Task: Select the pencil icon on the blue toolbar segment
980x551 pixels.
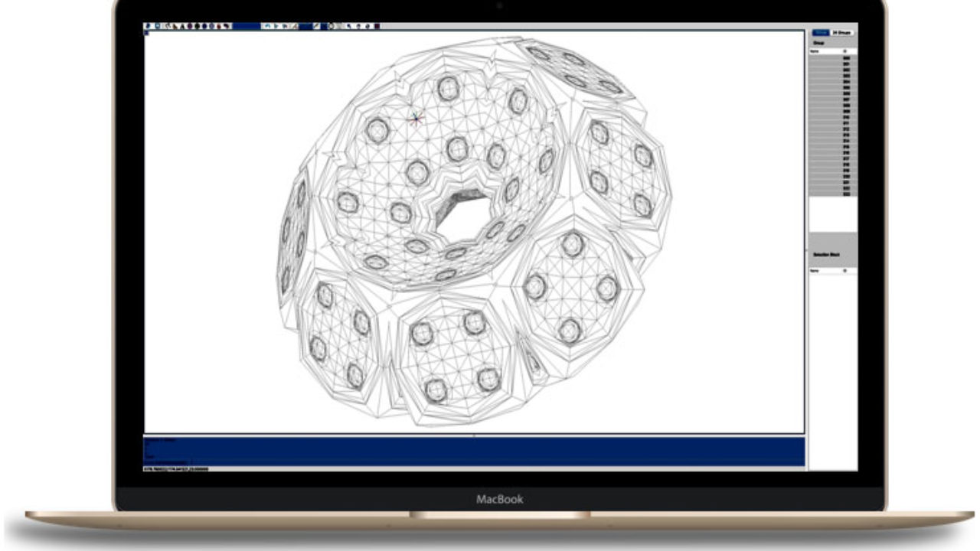Action: (315, 26)
